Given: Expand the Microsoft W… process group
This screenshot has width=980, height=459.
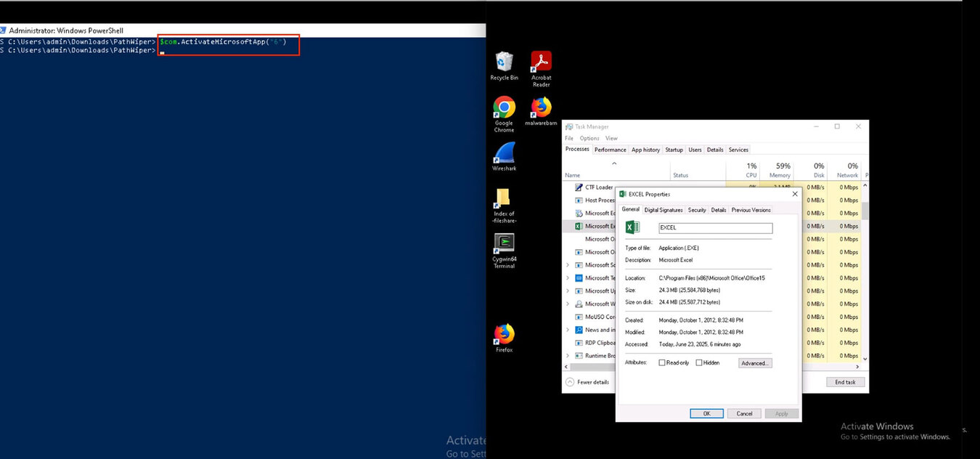Looking at the screenshot, I should tap(568, 304).
